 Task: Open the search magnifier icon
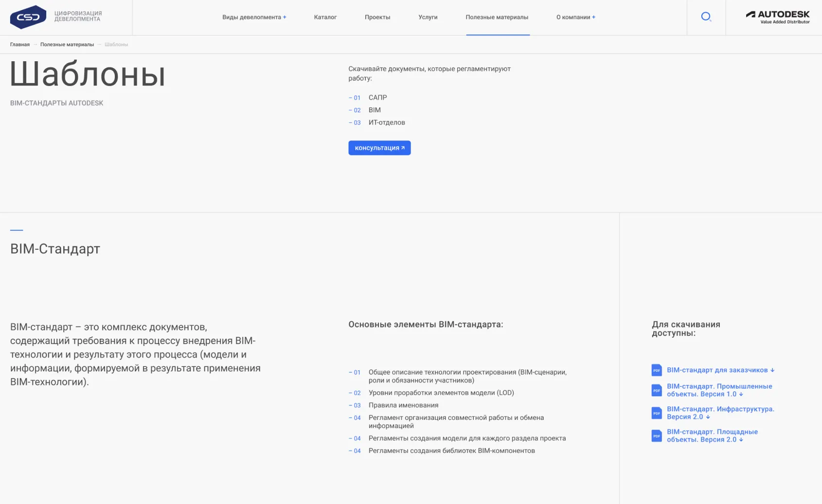[x=706, y=17]
